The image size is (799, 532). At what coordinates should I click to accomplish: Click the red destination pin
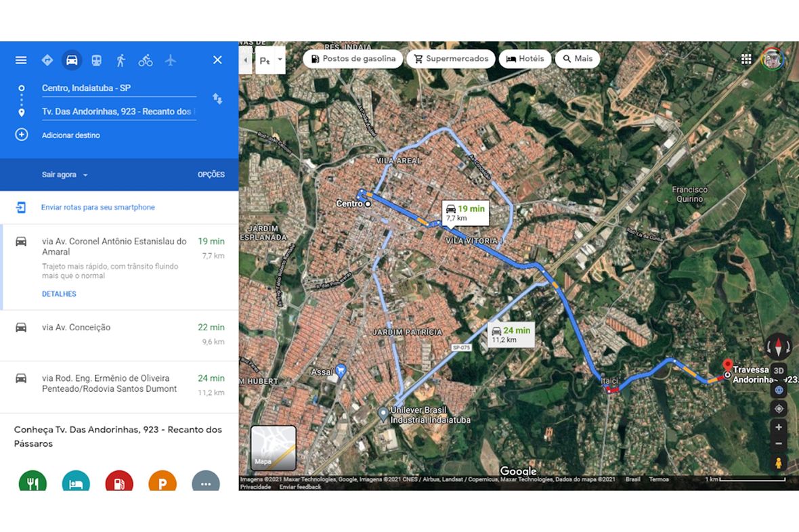[728, 366]
